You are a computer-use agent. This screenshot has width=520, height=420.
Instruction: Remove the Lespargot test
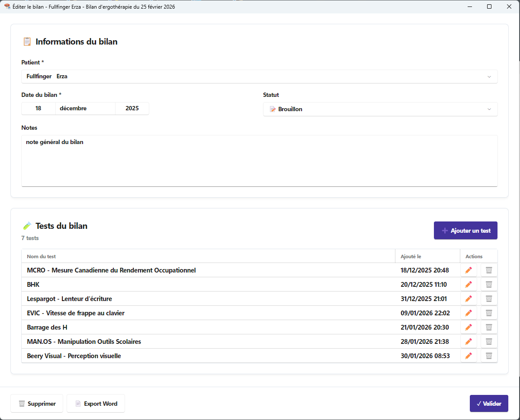(x=489, y=299)
